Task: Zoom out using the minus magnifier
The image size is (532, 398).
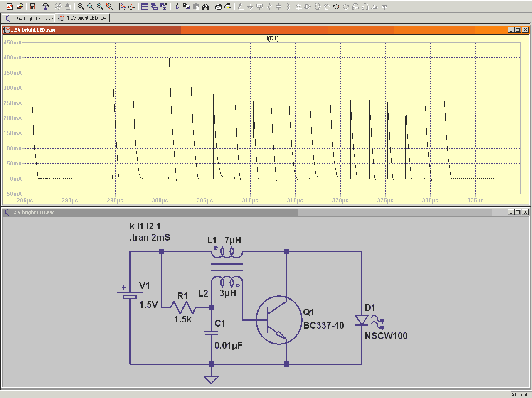Action: click(x=100, y=7)
